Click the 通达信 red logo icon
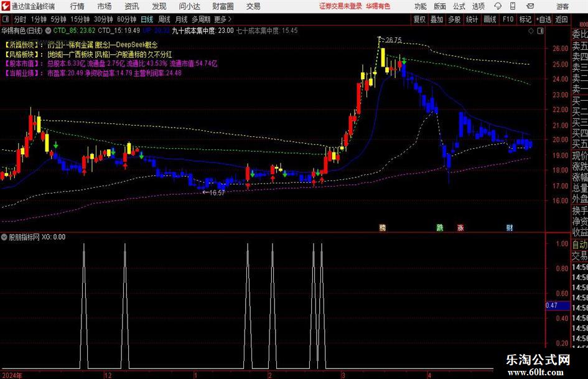 (6, 6)
